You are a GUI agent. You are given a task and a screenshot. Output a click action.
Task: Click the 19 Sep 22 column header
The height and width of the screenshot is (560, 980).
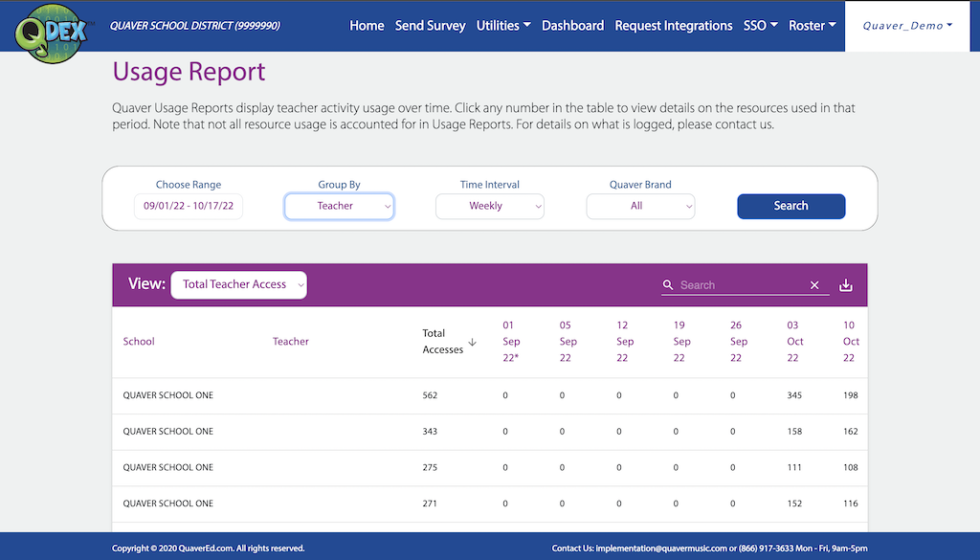[681, 341]
